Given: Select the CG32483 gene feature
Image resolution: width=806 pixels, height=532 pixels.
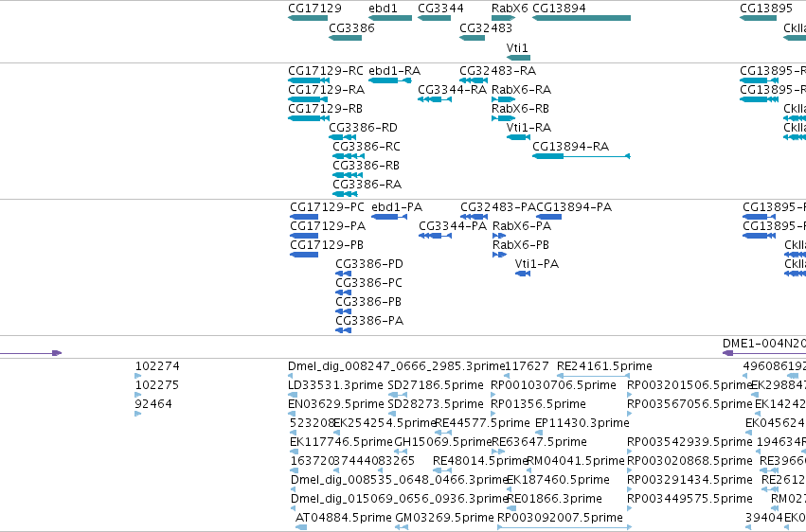Looking at the screenshot, I should click(472, 38).
